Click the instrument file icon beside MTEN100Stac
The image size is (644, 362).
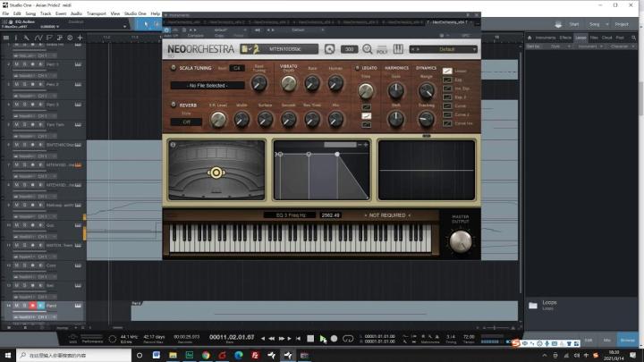point(245,49)
